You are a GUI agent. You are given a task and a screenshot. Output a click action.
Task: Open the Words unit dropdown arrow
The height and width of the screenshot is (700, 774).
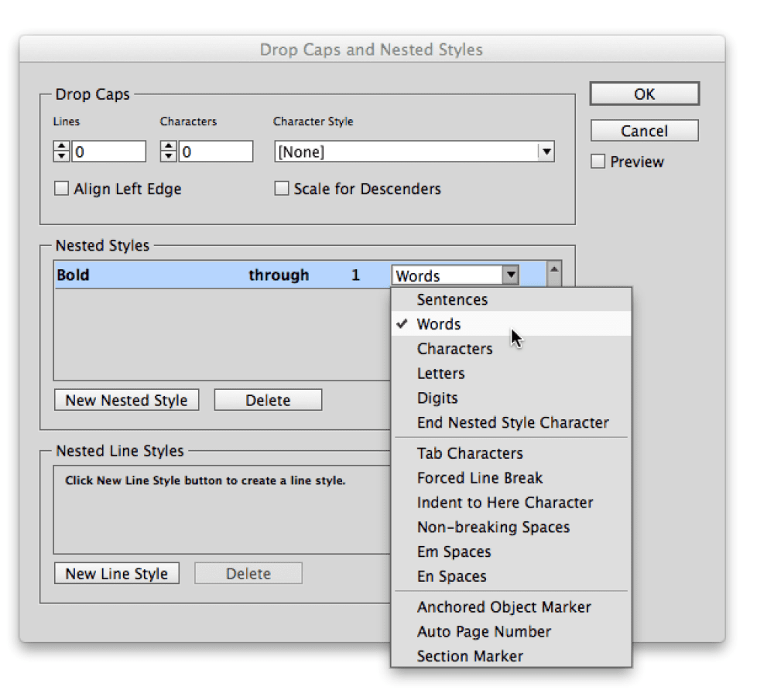tap(511, 275)
